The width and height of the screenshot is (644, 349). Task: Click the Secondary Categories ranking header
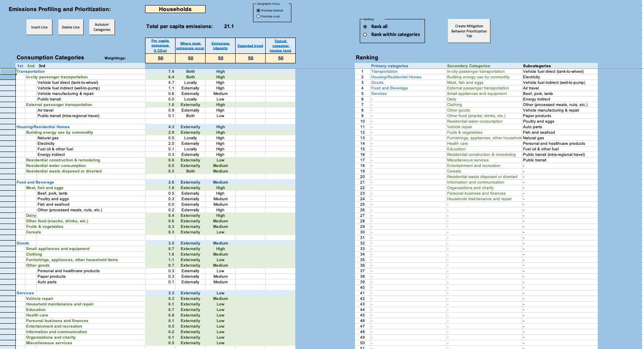(468, 66)
